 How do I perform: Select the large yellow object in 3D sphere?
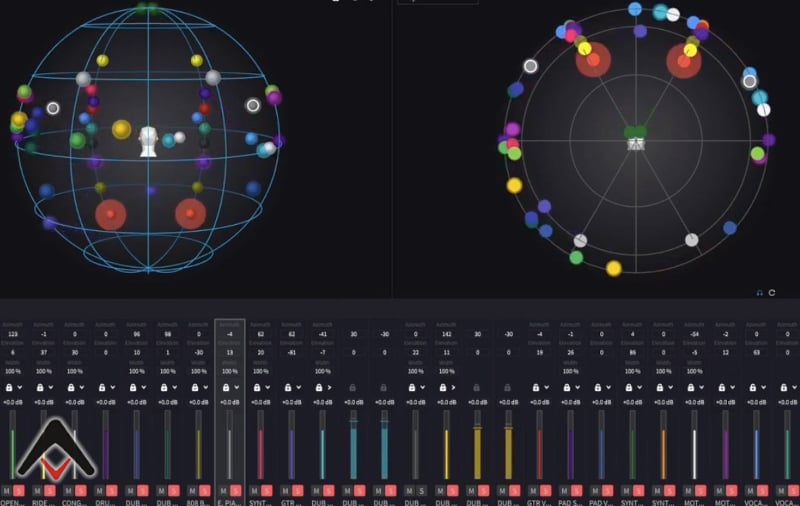point(121,129)
